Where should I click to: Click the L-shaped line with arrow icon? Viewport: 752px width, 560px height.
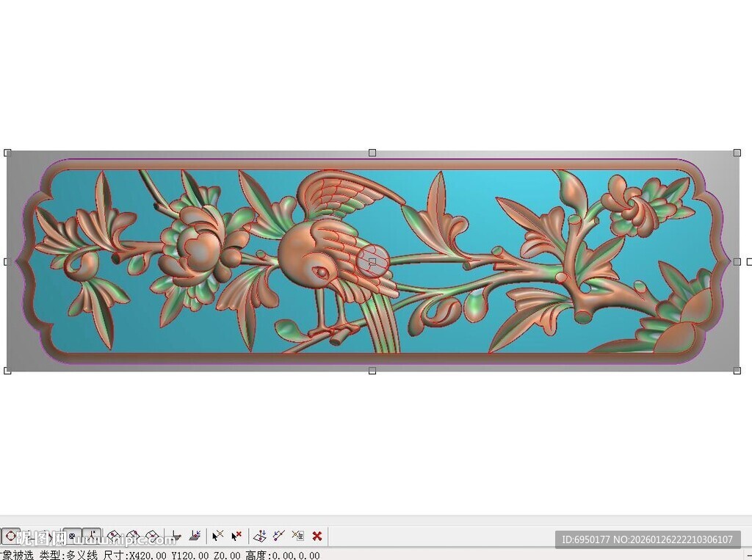176,536
